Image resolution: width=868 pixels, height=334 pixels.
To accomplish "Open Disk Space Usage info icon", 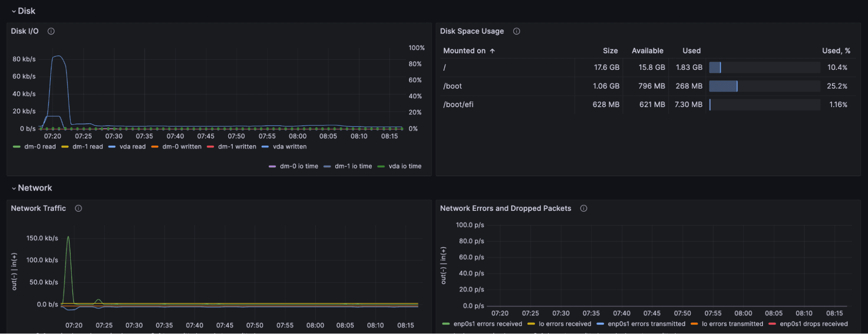I will [x=517, y=31].
